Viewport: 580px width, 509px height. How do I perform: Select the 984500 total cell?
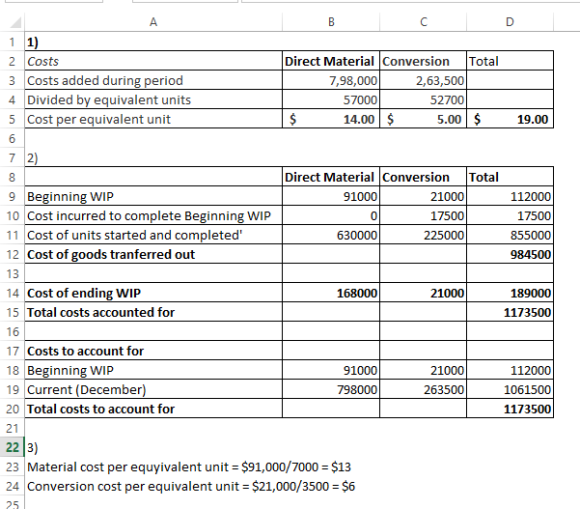click(510, 254)
